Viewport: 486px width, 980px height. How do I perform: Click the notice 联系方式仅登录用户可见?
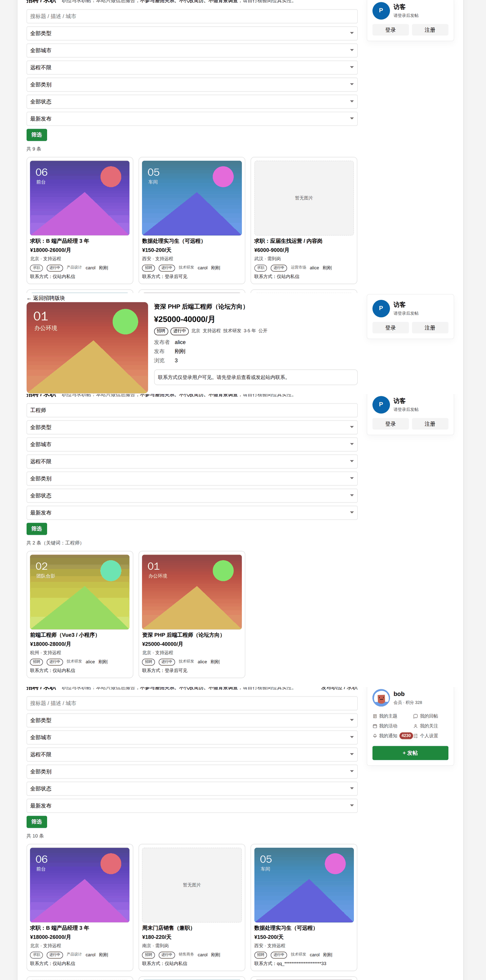256,377
